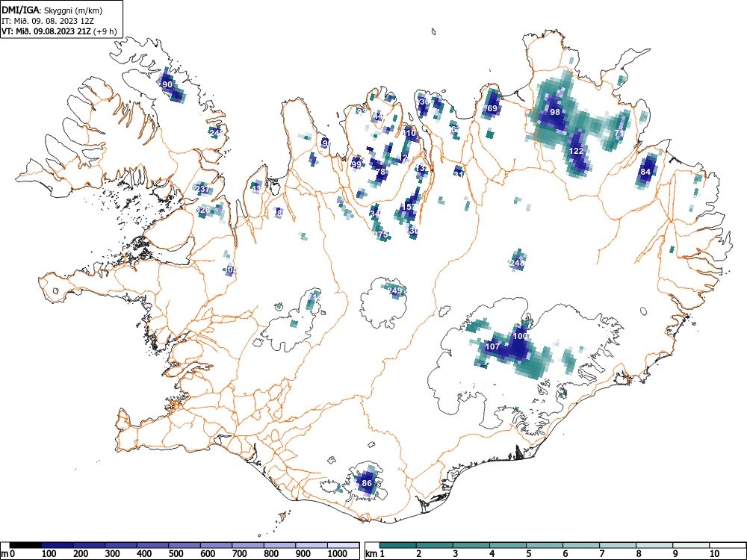Click the '249' value on the central glacier
747x560 pixels.
(x=395, y=290)
